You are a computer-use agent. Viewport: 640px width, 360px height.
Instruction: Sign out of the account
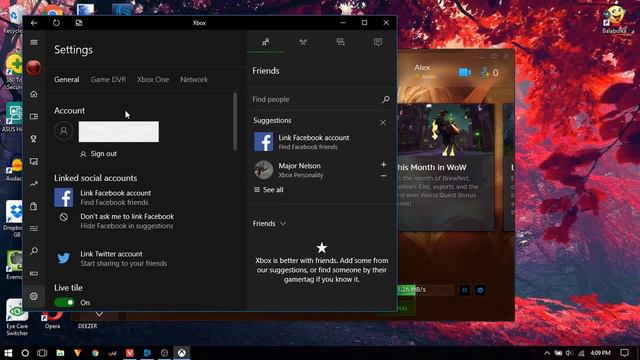(98, 154)
